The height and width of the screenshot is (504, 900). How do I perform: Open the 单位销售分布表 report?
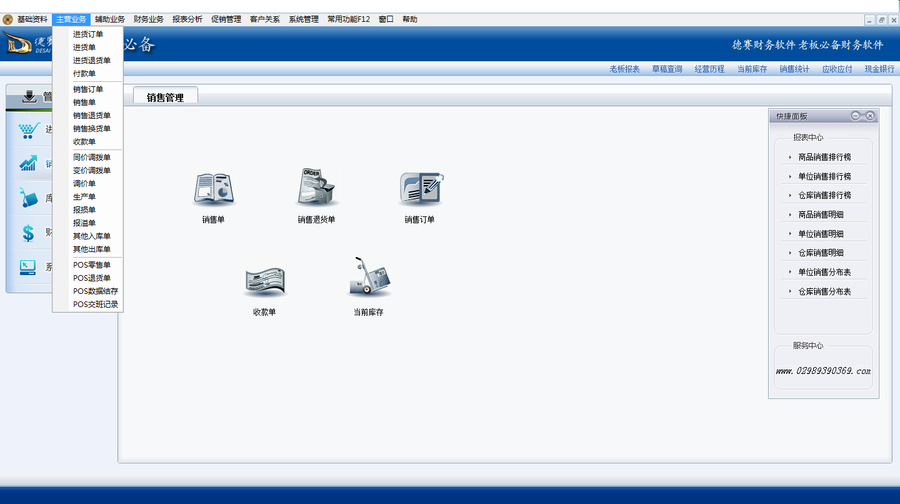[824, 273]
